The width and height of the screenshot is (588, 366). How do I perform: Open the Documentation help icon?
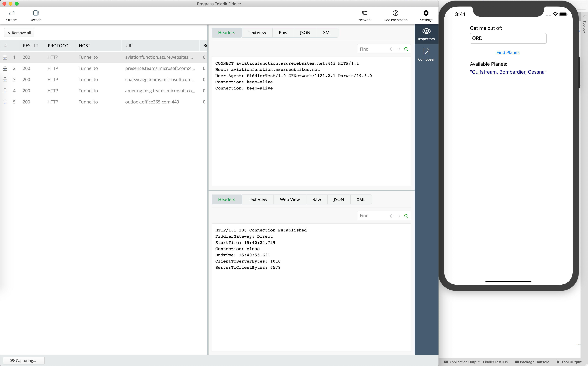tap(396, 16)
